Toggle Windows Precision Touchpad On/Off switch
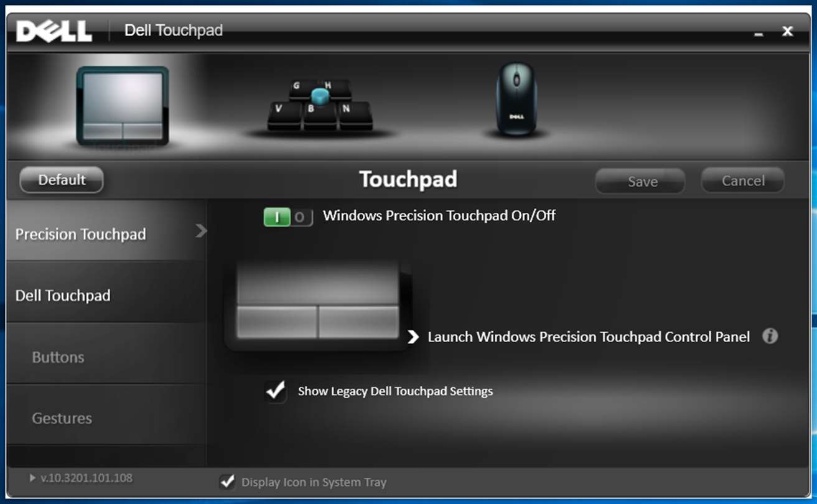This screenshot has width=817, height=504. 288,217
